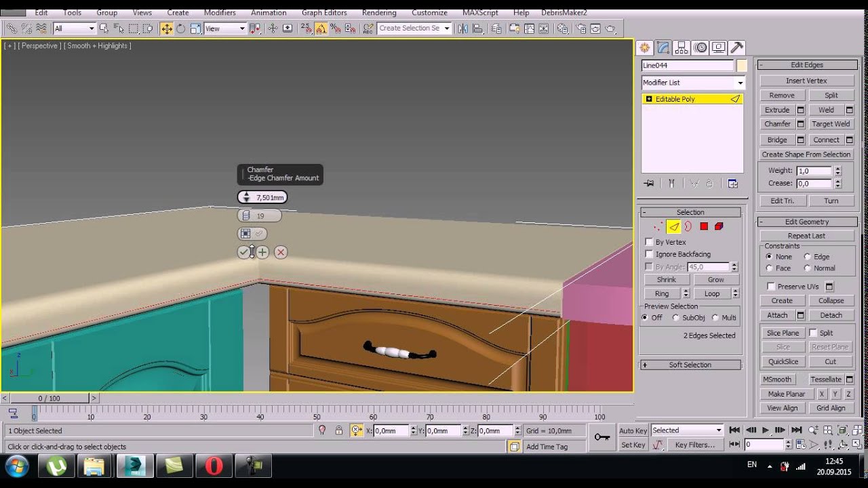Select SubObj preview selection radio
Viewport: 868px width, 488px height.
[675, 318]
